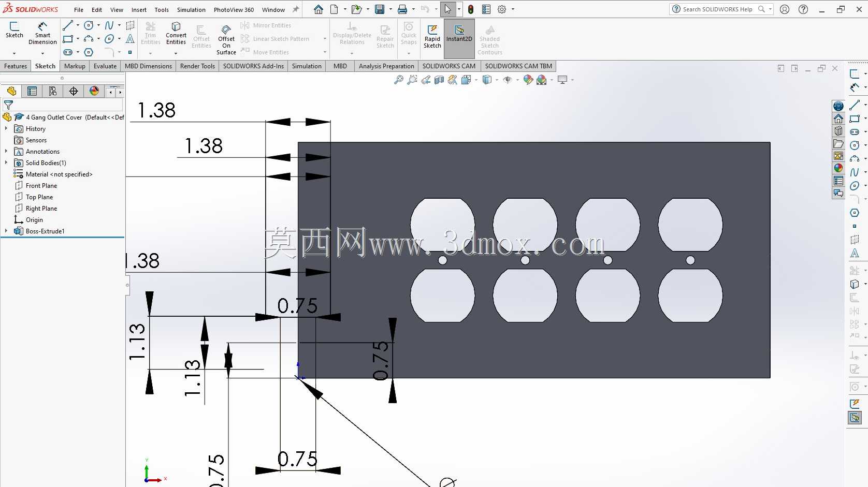This screenshot has width=868, height=487.
Task: Open the SOLIDWORKS Add-Ins tab
Action: [253, 66]
